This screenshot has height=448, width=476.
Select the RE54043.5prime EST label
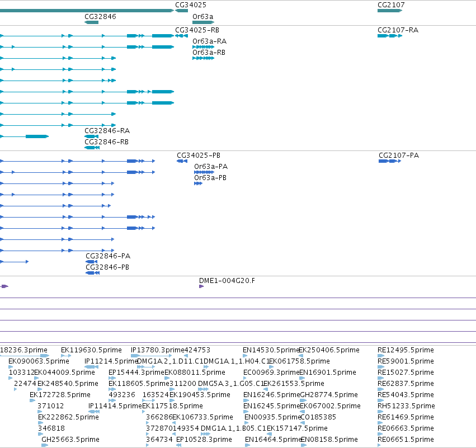coord(406,395)
